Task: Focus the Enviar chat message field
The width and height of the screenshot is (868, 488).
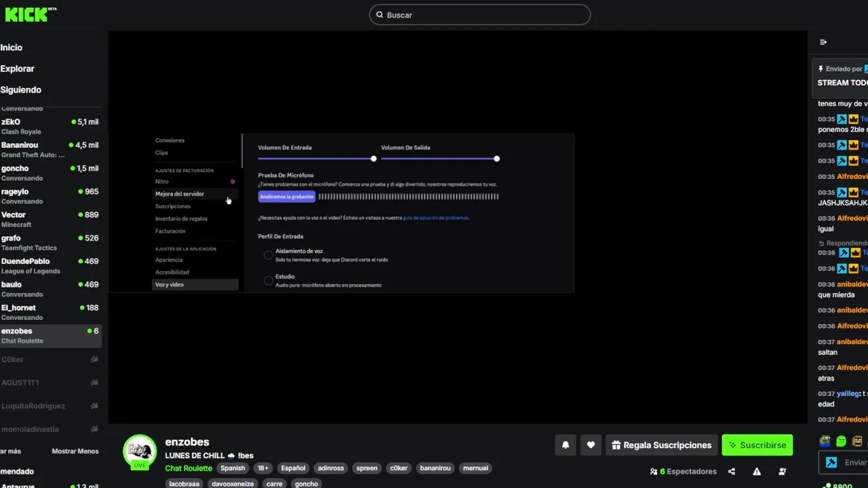Action: 854,463
